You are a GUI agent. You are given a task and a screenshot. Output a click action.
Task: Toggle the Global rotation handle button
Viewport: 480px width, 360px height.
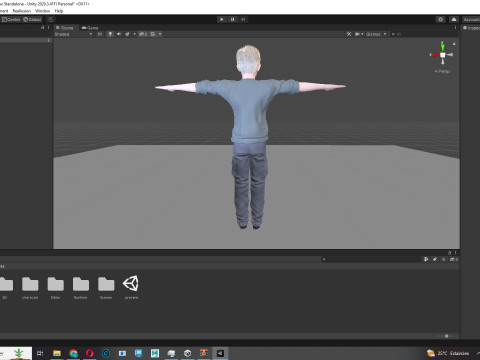pos(32,20)
